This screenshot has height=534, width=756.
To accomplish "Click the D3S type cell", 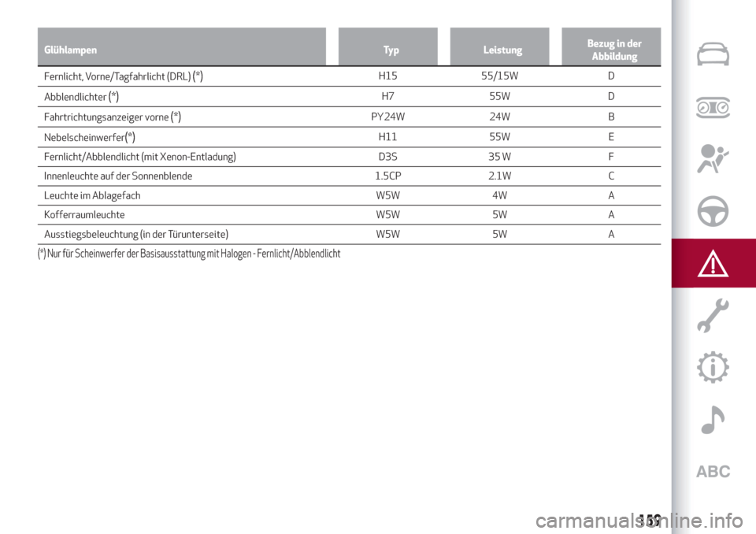I will tap(387, 156).
